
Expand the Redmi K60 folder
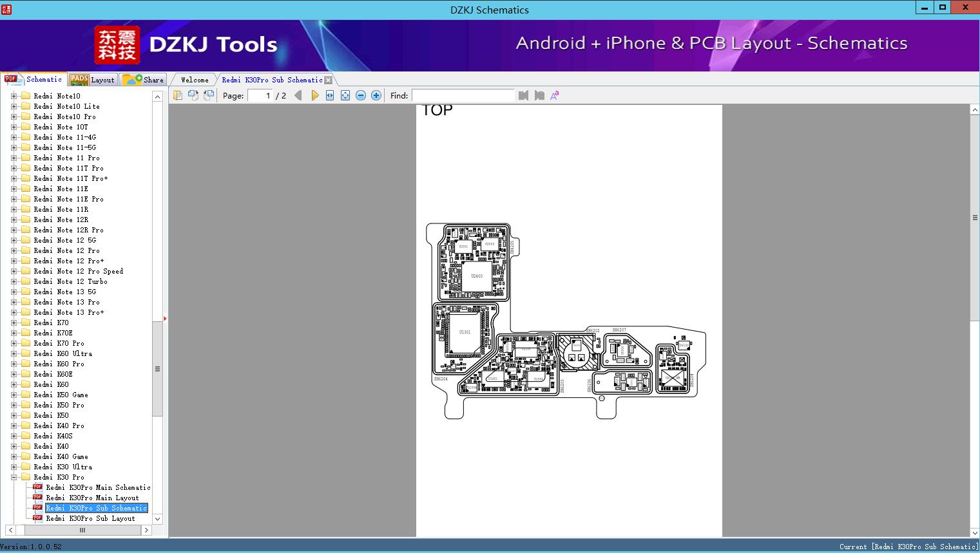click(x=14, y=384)
